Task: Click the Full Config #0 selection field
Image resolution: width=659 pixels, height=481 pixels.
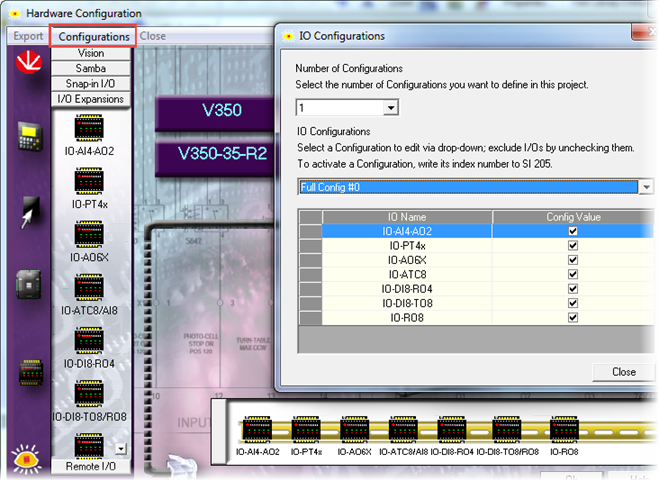Action: click(468, 187)
